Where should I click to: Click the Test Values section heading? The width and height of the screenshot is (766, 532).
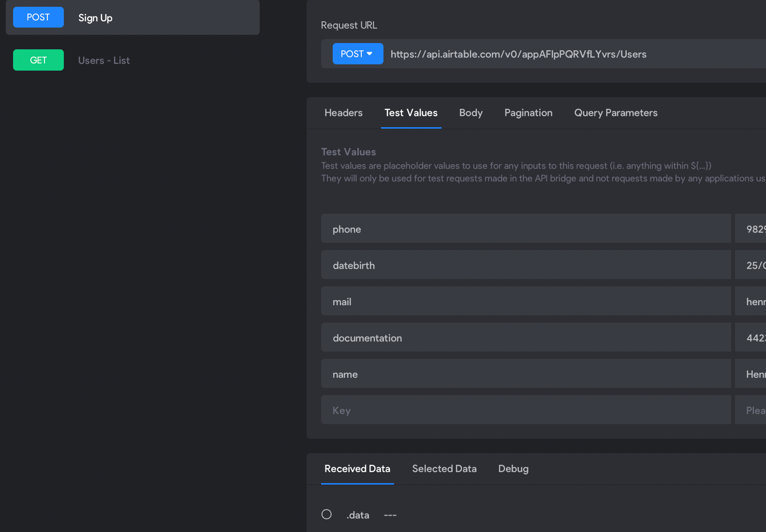click(349, 152)
